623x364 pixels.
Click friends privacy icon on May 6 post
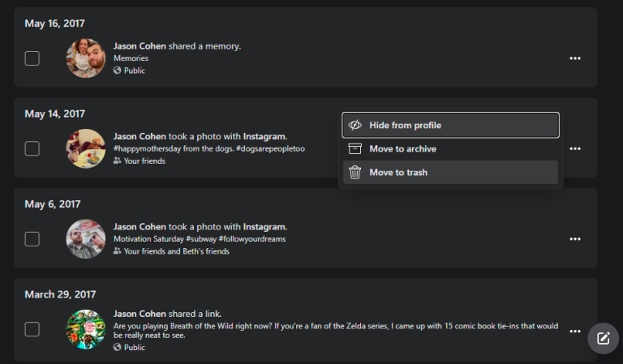(118, 251)
